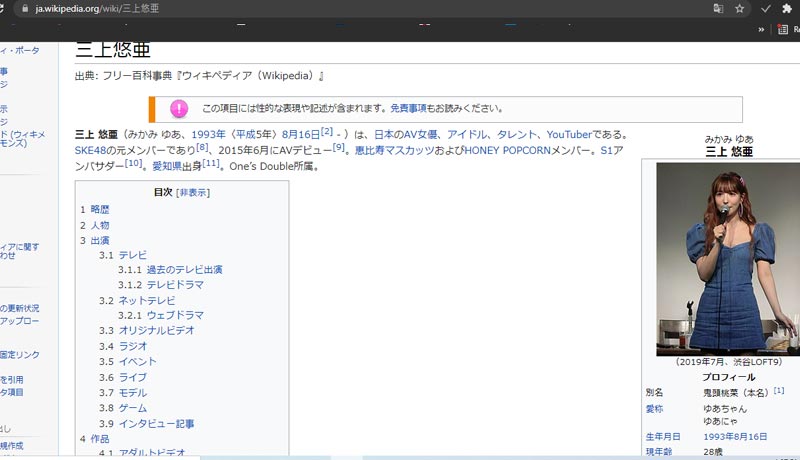Open the 恵比寿マスカッツ link
The height and width of the screenshot is (460, 800).
pos(394,150)
